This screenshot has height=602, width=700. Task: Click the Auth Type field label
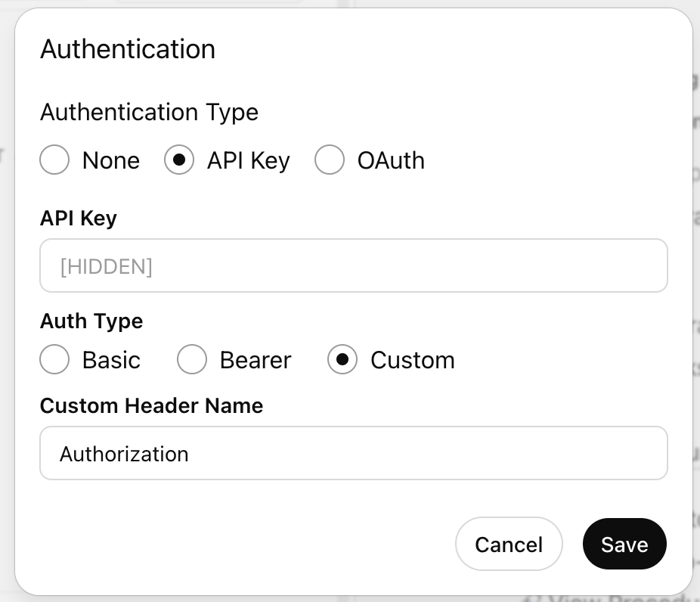(x=91, y=321)
